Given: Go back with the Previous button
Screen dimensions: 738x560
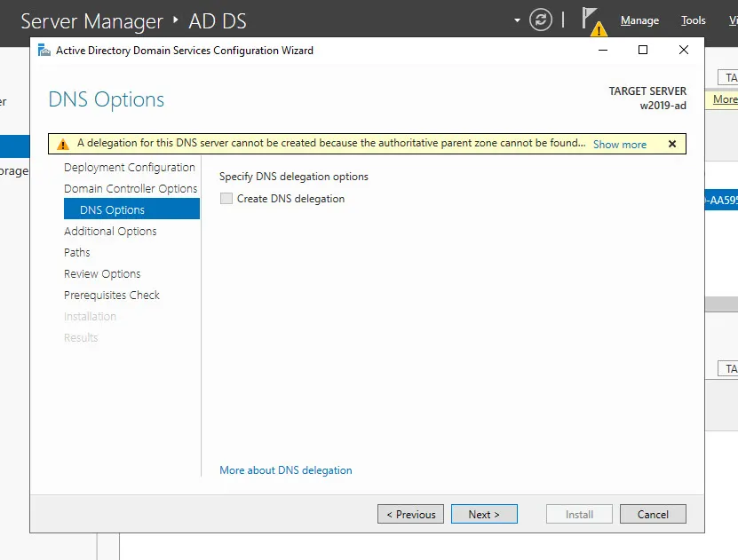Looking at the screenshot, I should point(410,515).
